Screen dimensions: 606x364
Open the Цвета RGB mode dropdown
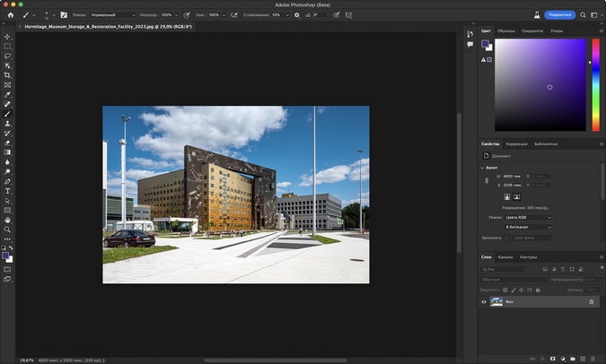[x=528, y=218]
